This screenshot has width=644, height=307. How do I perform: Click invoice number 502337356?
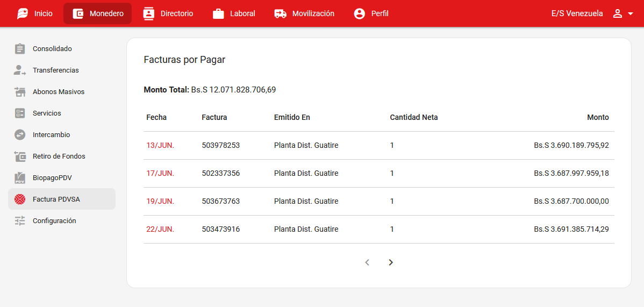pos(221,174)
